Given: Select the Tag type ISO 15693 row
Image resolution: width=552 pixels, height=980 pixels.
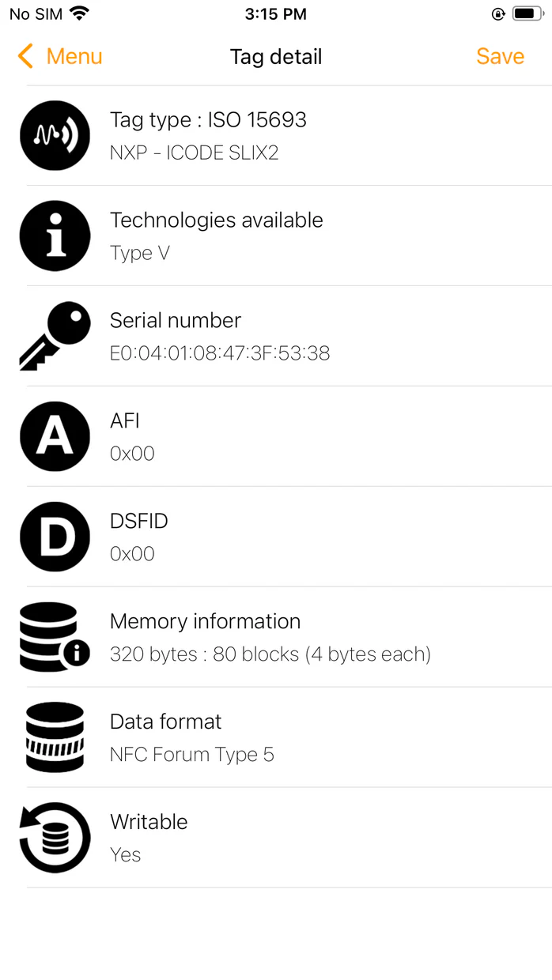Looking at the screenshot, I should (x=208, y=120).
